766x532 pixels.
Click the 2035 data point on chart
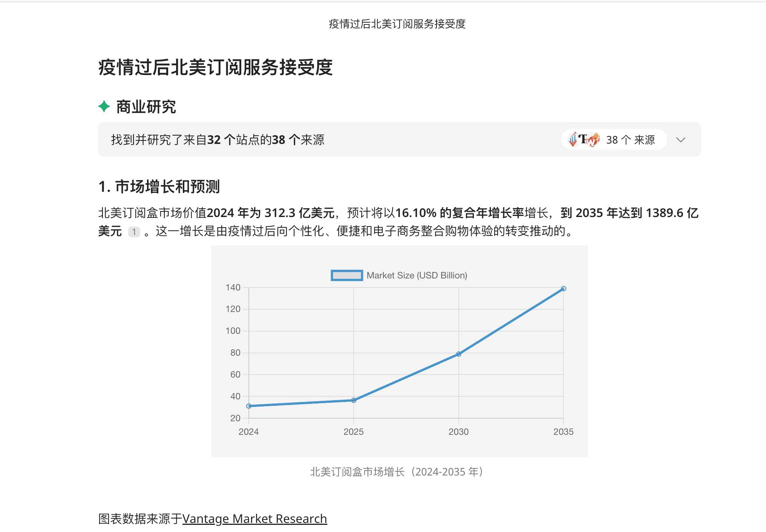pyautogui.click(x=564, y=289)
